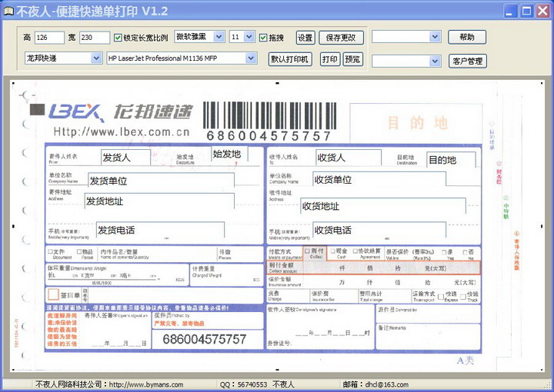
Task: Click the 保存更改 button
Action: pyautogui.click(x=341, y=38)
